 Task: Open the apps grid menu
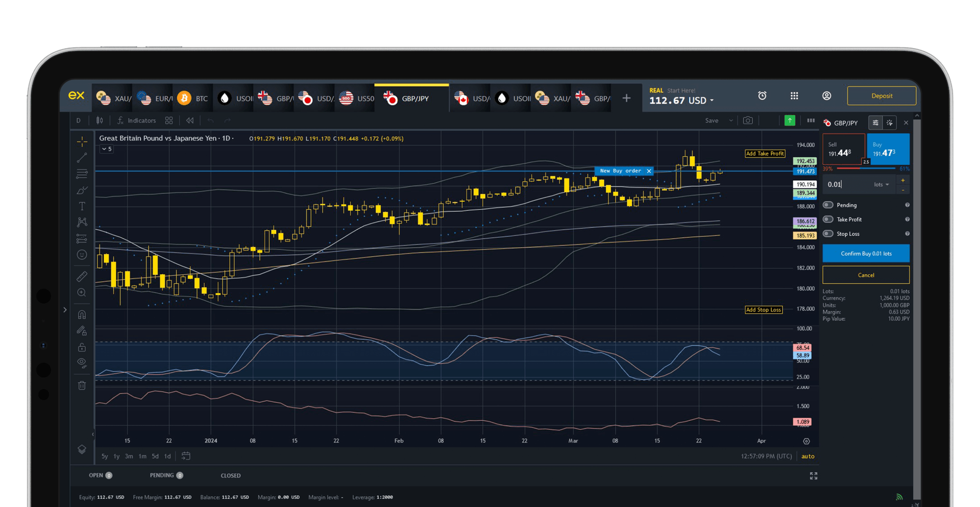point(794,95)
